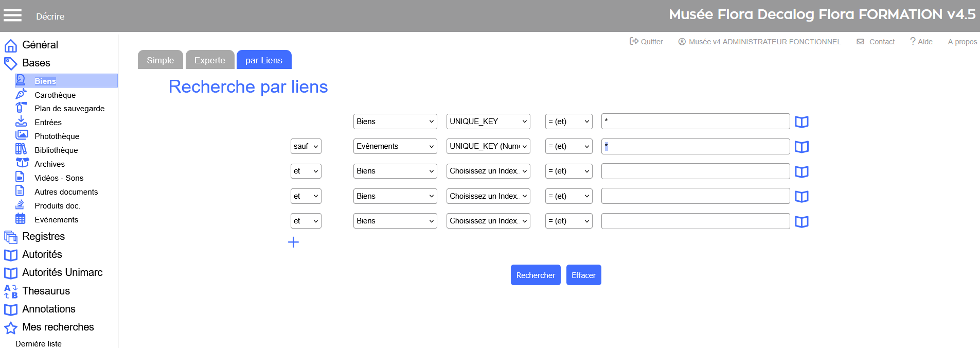Switch to the Simple search tab
Screen dimensions: 980x348
(x=160, y=60)
